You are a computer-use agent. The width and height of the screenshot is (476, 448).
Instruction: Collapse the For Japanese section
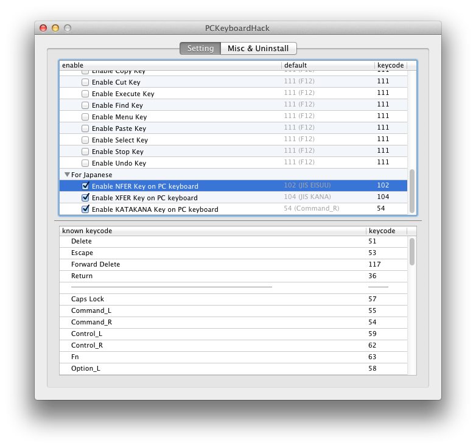(x=67, y=175)
